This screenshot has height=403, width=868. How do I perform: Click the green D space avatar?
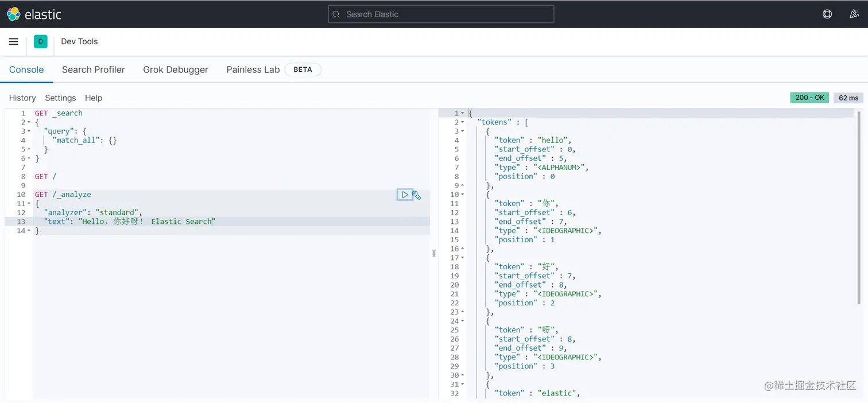tap(40, 41)
